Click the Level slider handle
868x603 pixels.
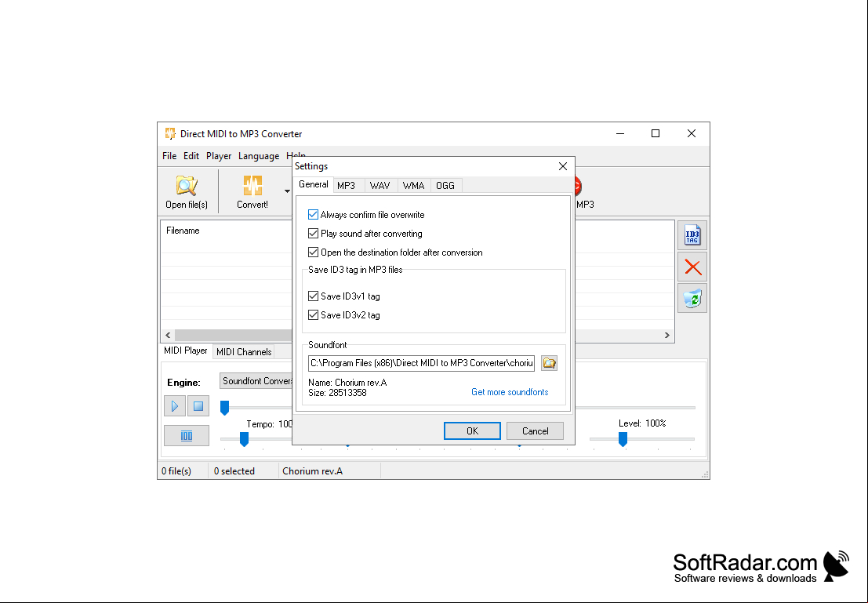coord(623,439)
